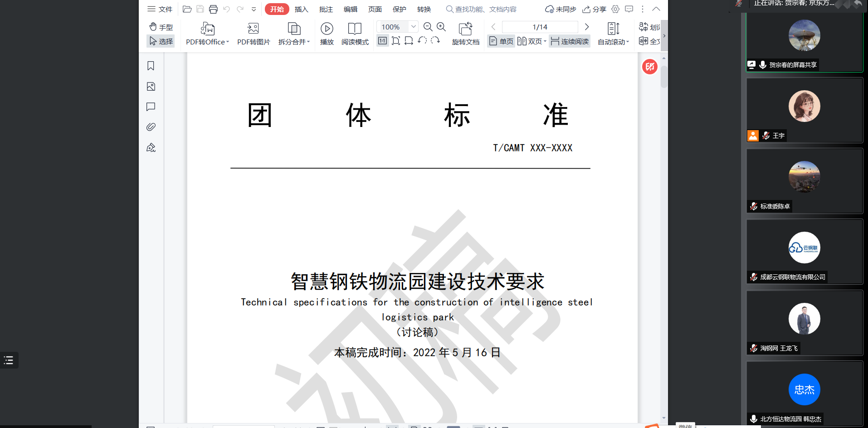
Task: Open the bookmark panel in left sidebar
Action: point(151,66)
